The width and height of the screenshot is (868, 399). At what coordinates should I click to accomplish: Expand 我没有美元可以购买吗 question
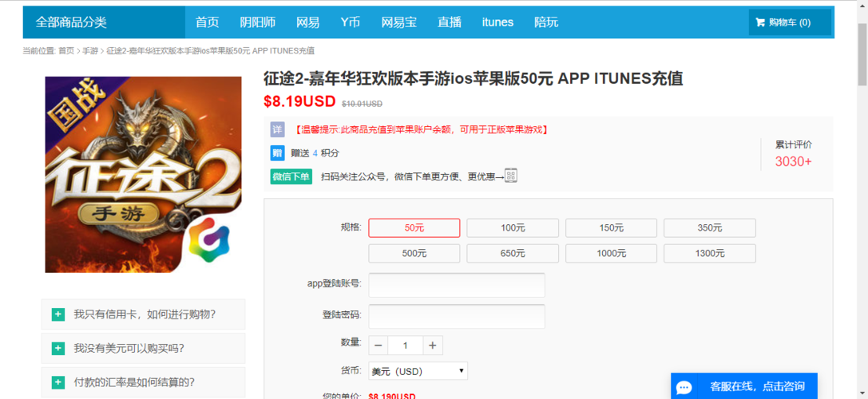pyautogui.click(x=144, y=349)
